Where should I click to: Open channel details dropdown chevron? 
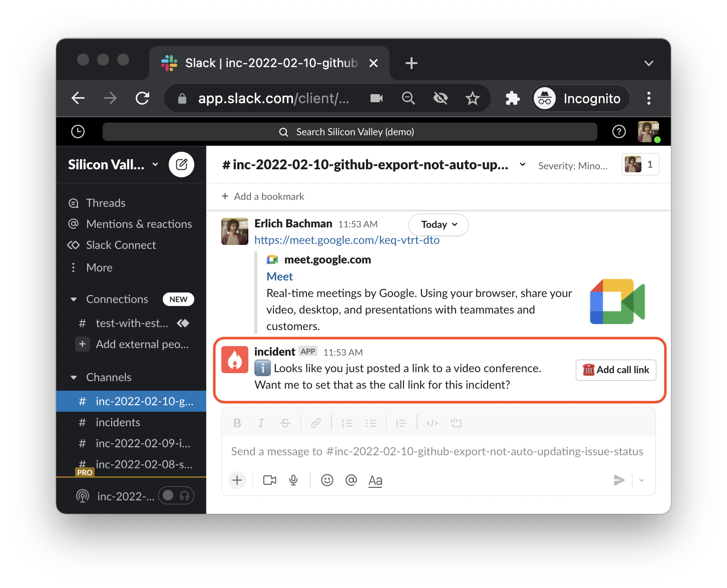(523, 164)
